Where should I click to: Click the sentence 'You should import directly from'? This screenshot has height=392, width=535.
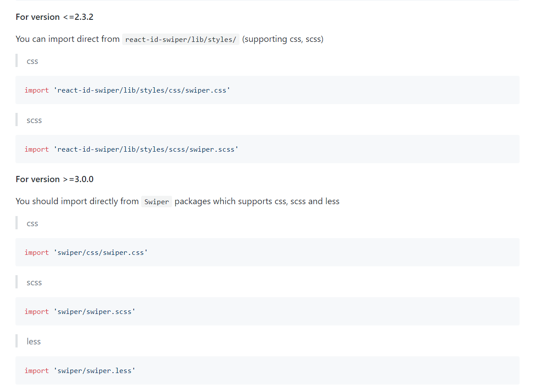coord(77,201)
